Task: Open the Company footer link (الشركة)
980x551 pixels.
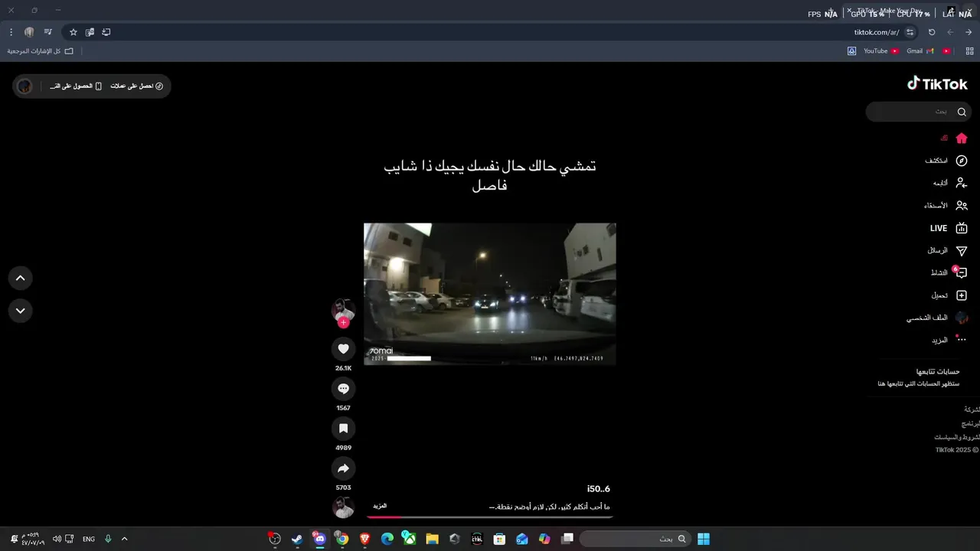Action: point(972,409)
